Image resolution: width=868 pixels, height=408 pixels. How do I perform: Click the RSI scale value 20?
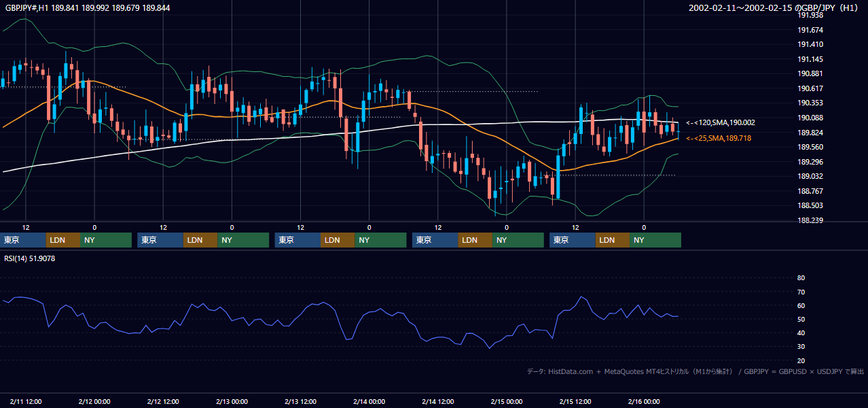801,360
